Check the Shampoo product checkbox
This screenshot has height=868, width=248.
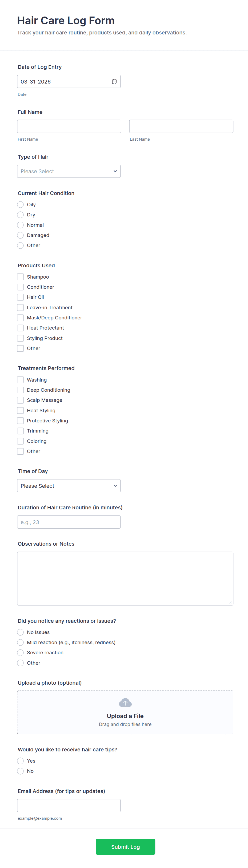pos(21,277)
